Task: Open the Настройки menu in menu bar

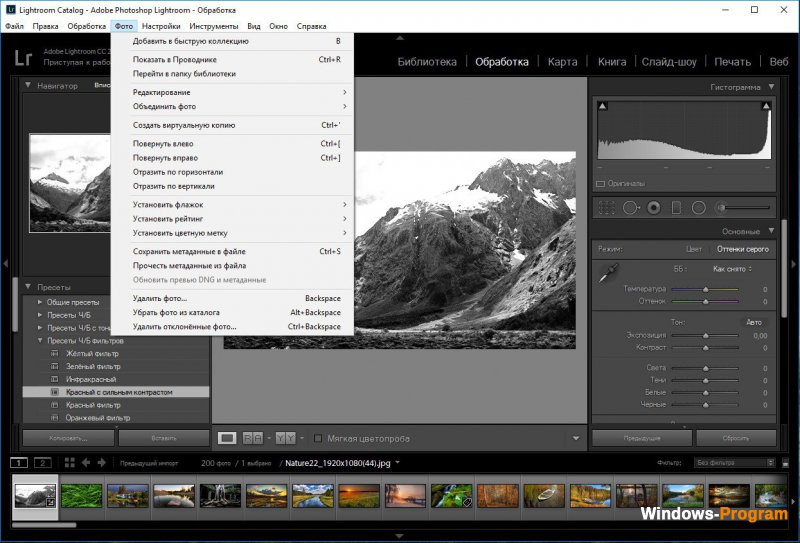Action: pos(161,26)
